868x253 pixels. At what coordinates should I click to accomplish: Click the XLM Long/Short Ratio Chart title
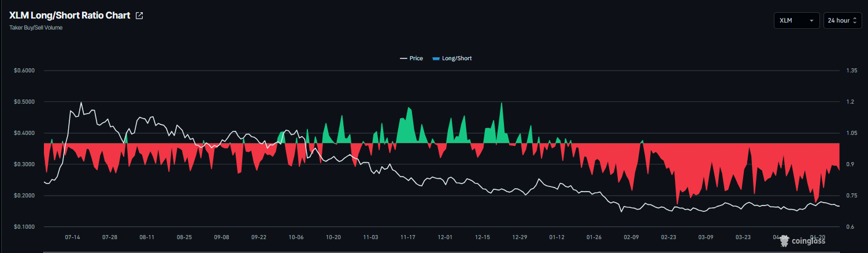point(69,16)
